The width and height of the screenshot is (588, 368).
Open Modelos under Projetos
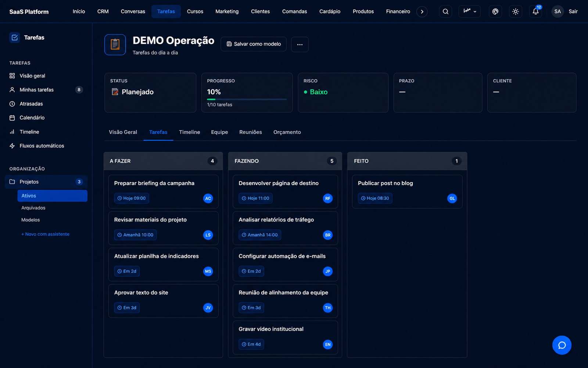(31, 220)
